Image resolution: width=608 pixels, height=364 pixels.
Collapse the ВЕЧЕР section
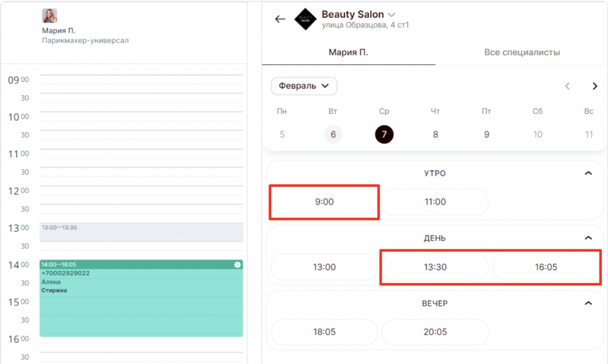pyautogui.click(x=588, y=303)
